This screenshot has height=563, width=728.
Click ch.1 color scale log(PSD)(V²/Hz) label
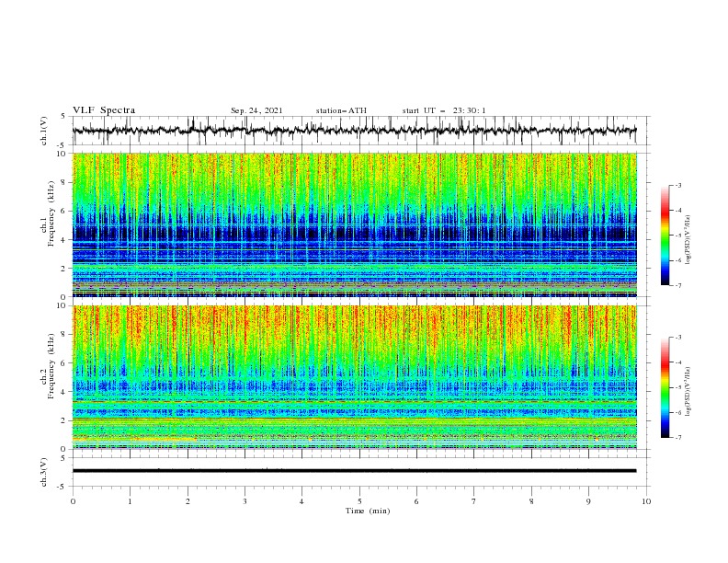pyautogui.click(x=688, y=240)
